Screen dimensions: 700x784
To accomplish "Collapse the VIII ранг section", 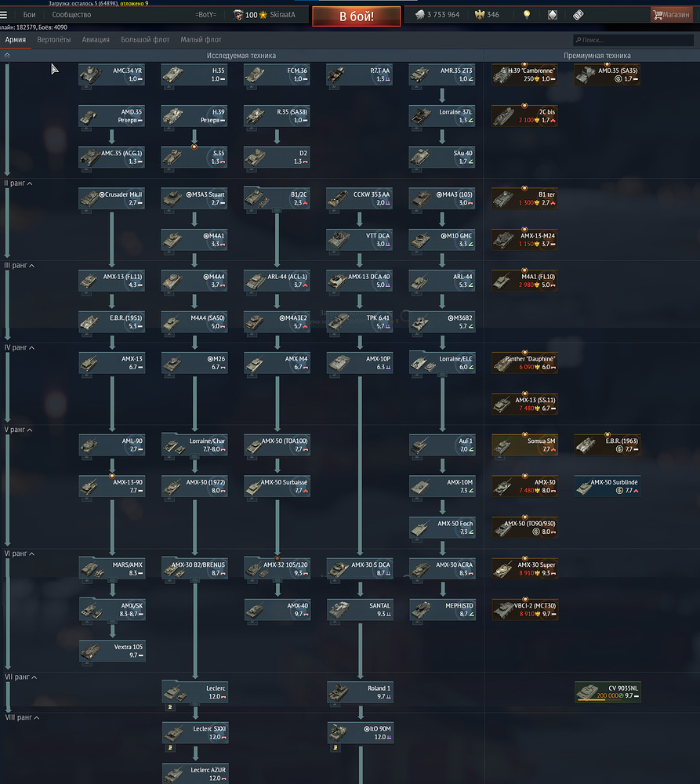I will (21, 717).
